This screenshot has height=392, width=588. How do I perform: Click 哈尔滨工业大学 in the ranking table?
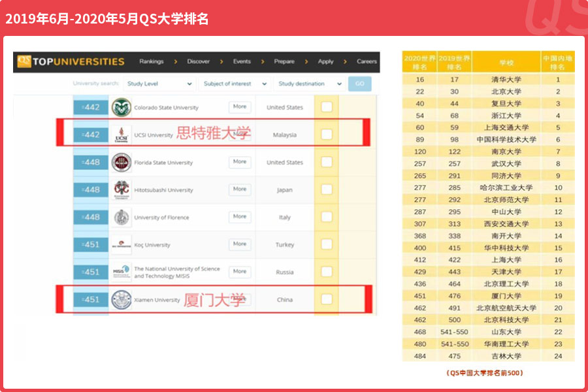pos(506,188)
